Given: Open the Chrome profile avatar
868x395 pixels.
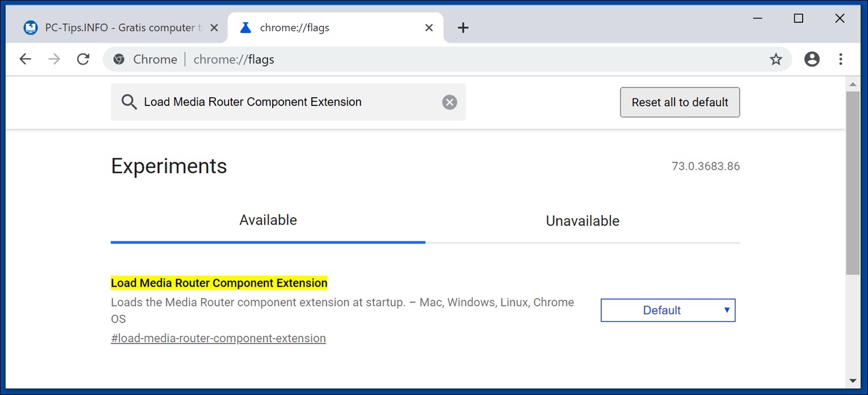Looking at the screenshot, I should point(812,59).
